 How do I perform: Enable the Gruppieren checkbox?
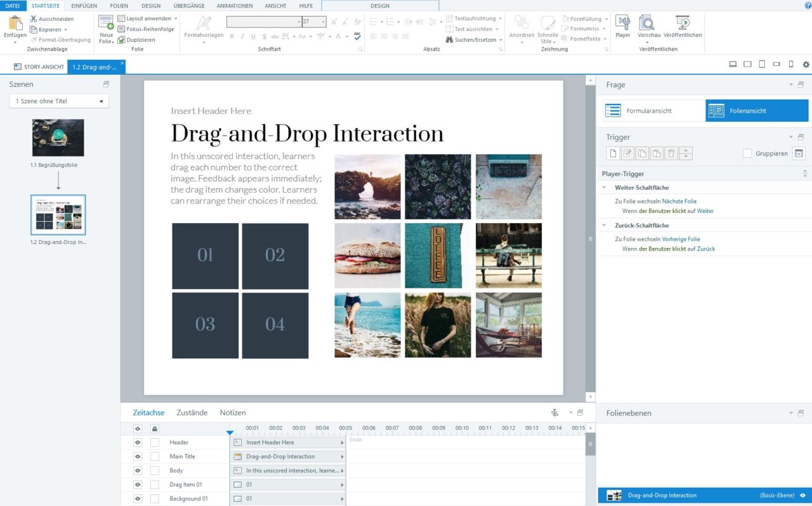click(747, 153)
